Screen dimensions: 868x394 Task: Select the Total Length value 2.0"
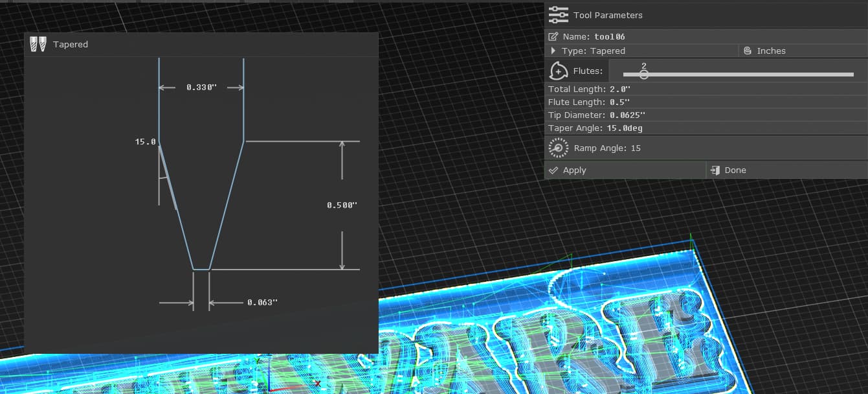[x=619, y=89]
